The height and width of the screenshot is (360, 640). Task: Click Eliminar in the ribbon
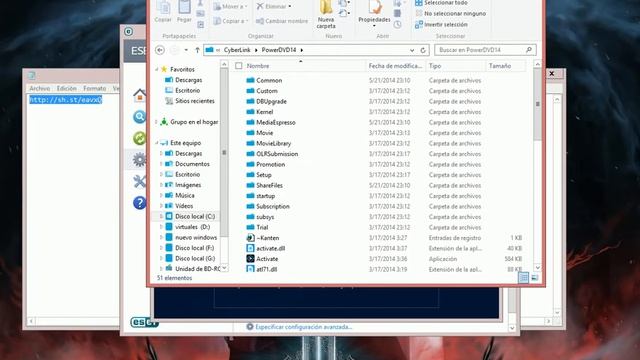coord(274,7)
